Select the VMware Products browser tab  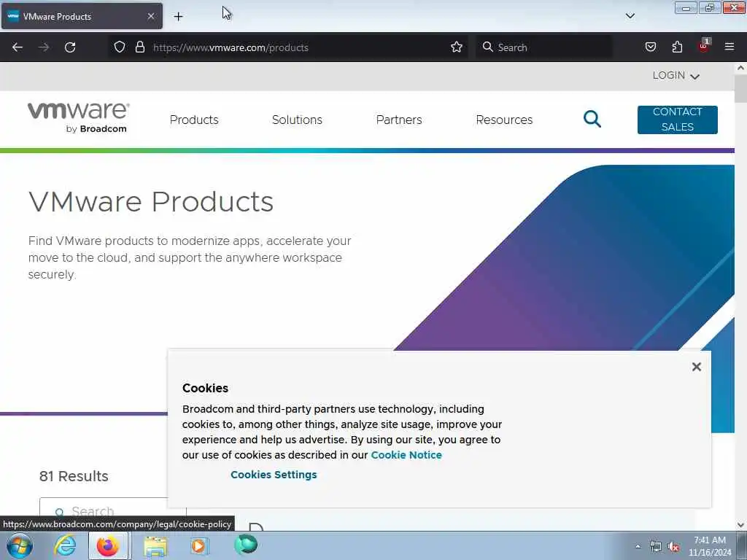[x=82, y=16]
